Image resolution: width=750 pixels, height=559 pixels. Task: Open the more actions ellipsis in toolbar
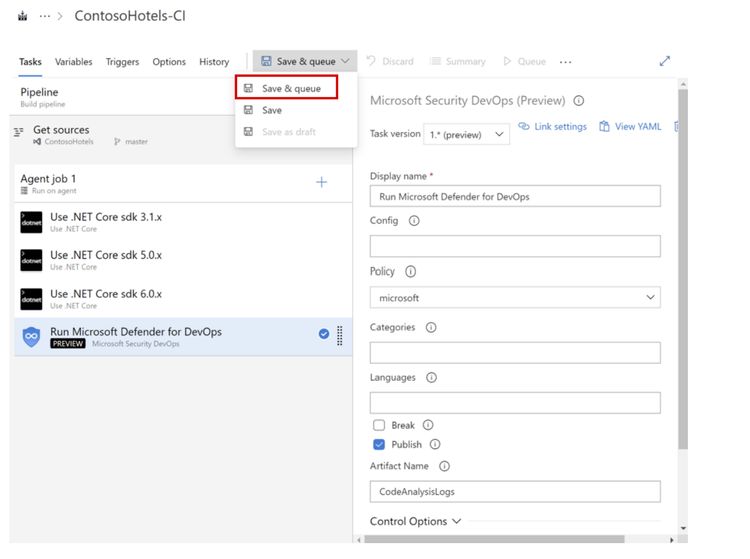(566, 62)
